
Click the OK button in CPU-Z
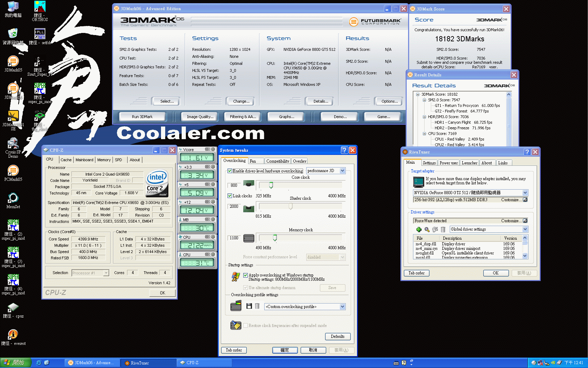tap(163, 293)
